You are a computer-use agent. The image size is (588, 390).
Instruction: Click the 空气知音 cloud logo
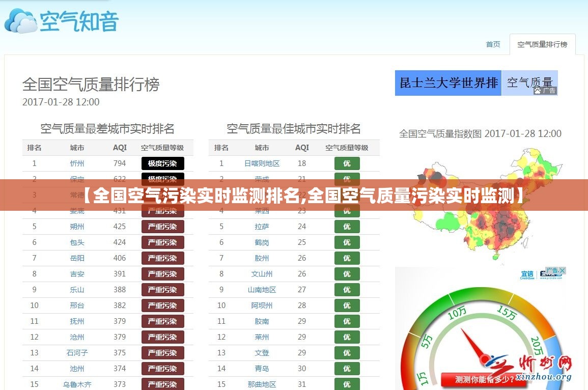62,21
